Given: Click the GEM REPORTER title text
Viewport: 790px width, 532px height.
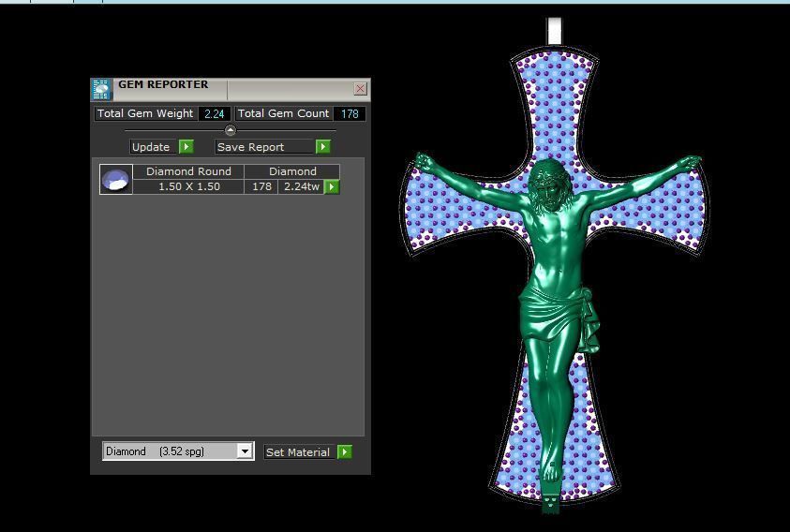Looking at the screenshot, I should point(163,84).
